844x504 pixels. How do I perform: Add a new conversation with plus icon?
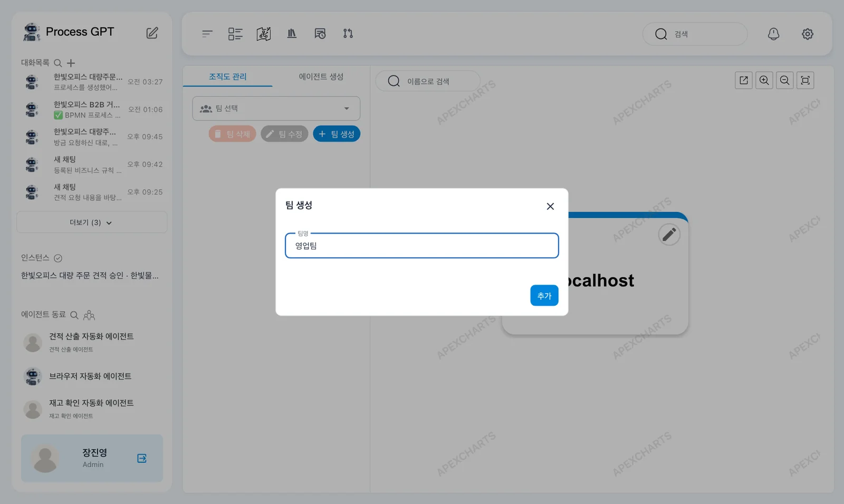pyautogui.click(x=71, y=63)
